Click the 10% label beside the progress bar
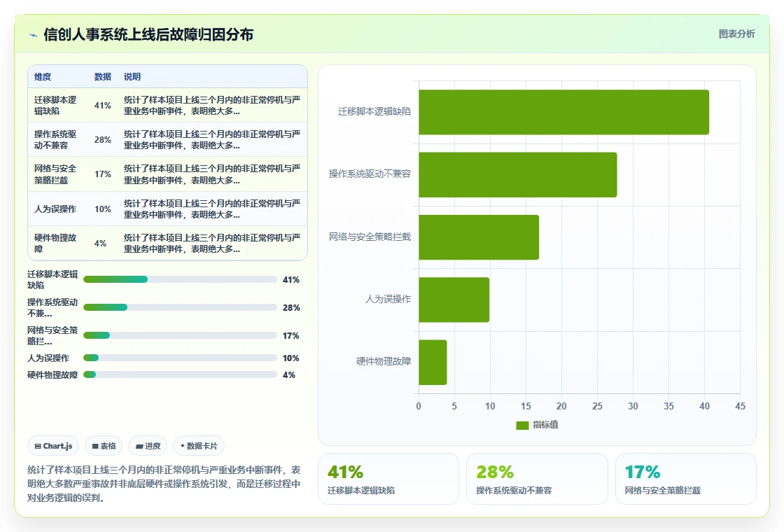784x532 pixels. pos(291,358)
